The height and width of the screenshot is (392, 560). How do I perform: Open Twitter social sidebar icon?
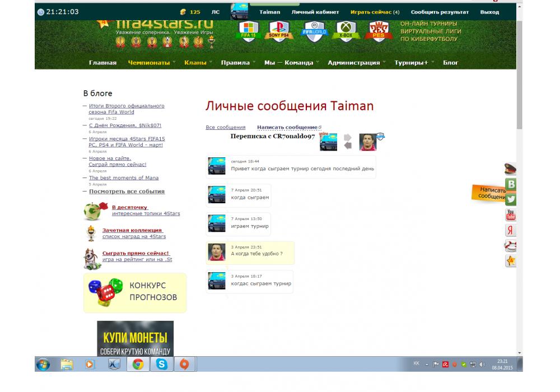click(511, 199)
